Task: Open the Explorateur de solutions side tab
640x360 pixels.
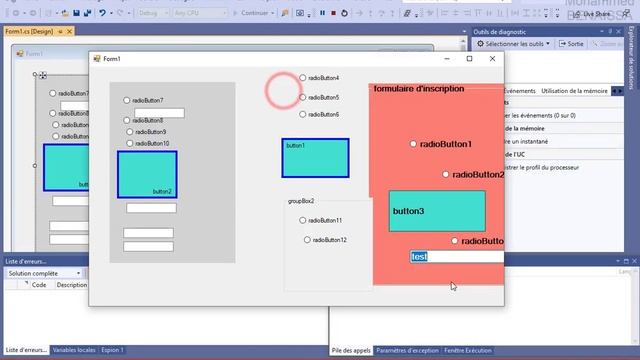Action: [631, 57]
